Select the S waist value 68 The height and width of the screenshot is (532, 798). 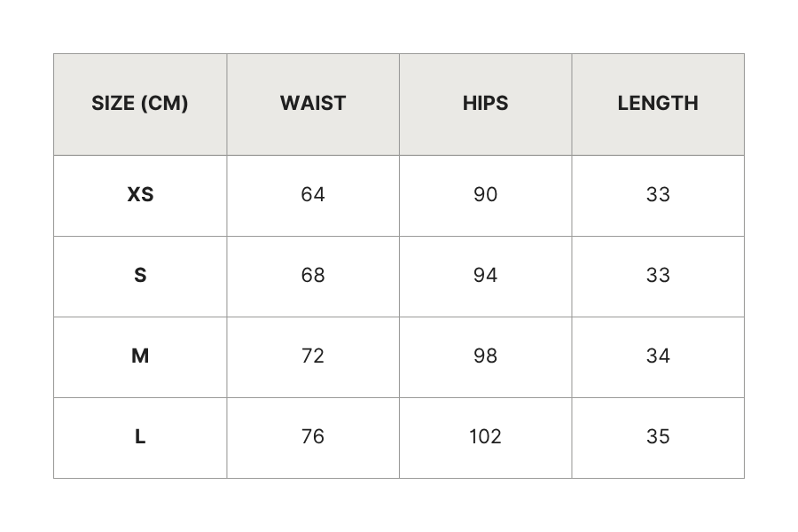tap(313, 276)
